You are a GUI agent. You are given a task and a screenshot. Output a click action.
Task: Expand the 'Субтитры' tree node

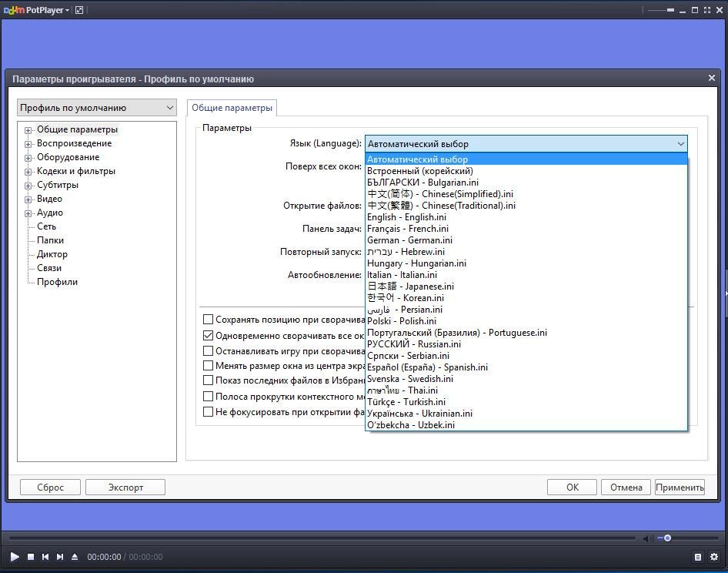point(28,186)
